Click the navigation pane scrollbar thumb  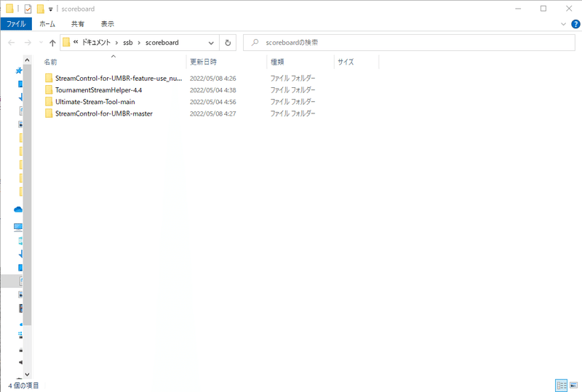tap(27, 195)
